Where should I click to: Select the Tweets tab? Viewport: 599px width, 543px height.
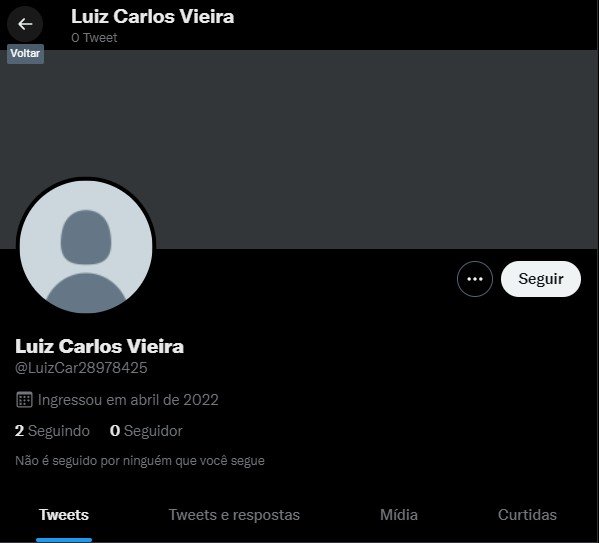tap(64, 515)
